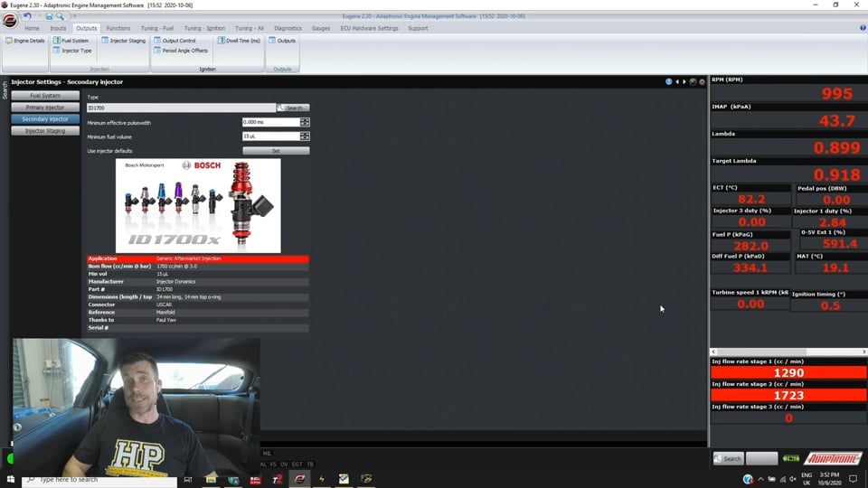Image resolution: width=868 pixels, height=488 pixels.
Task: Click the '1700 cc/min @ 3.0' flow value
Action: pyautogui.click(x=176, y=266)
